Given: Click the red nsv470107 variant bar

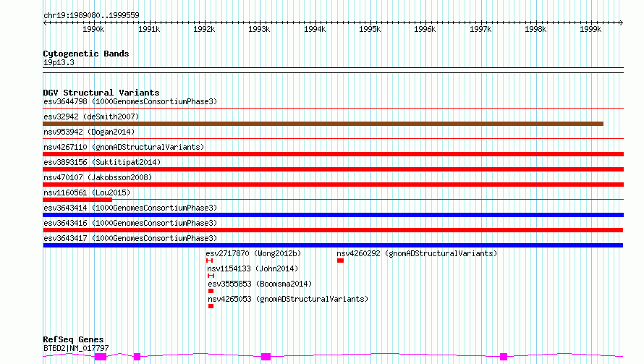Looking at the screenshot, I should [x=333, y=185].
